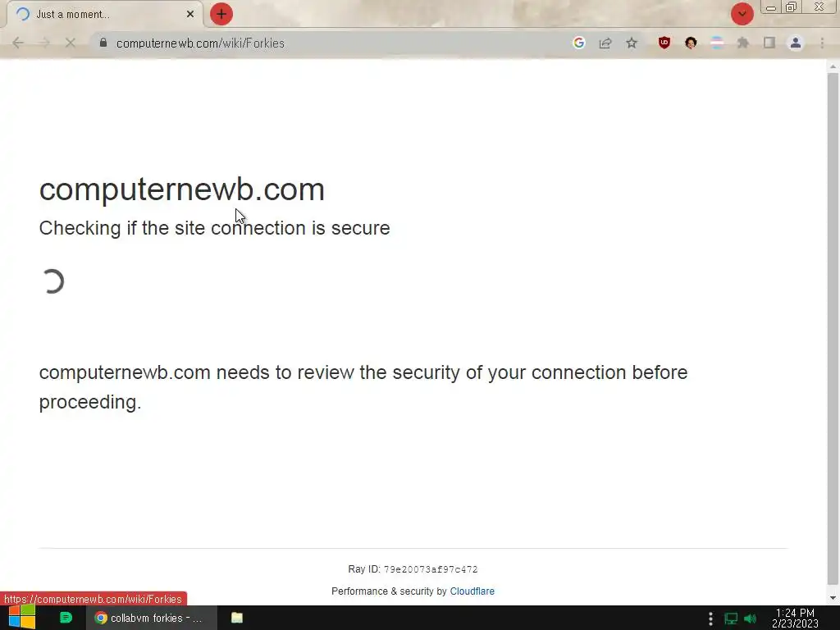Open the Extensions puzzle-piece menu
Image resolution: width=840 pixels, height=630 pixels.
743,43
